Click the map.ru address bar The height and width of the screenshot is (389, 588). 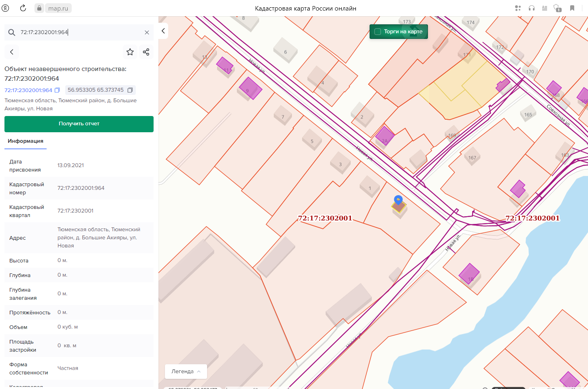click(x=58, y=8)
